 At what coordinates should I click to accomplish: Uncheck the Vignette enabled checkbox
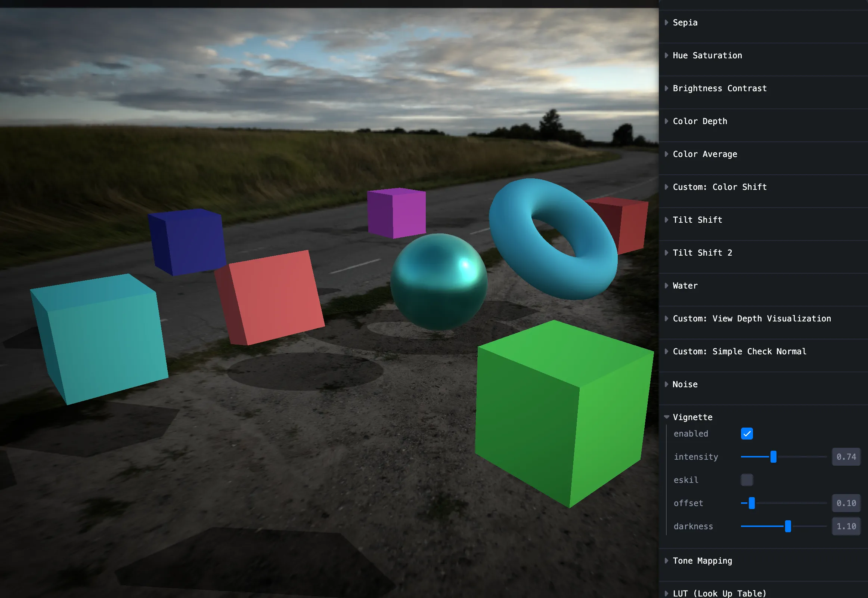pos(747,434)
